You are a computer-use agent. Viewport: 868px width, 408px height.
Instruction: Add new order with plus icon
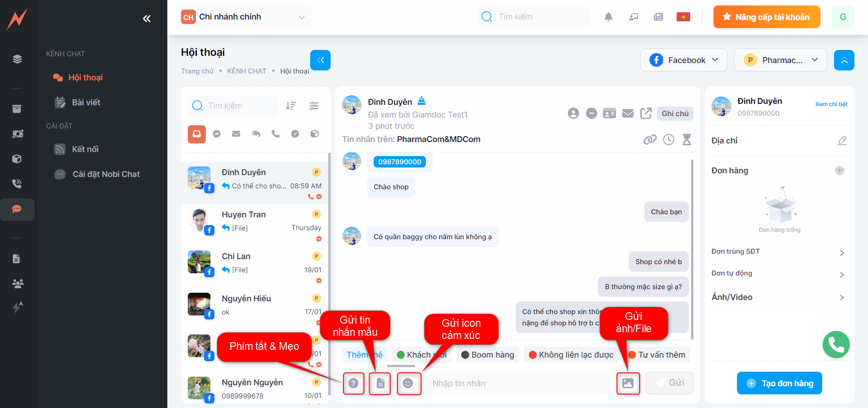click(x=839, y=171)
